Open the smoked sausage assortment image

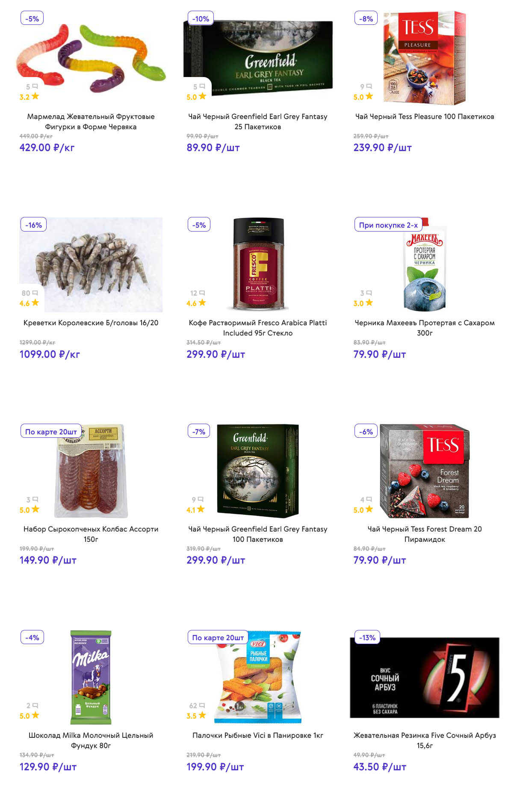click(x=91, y=471)
